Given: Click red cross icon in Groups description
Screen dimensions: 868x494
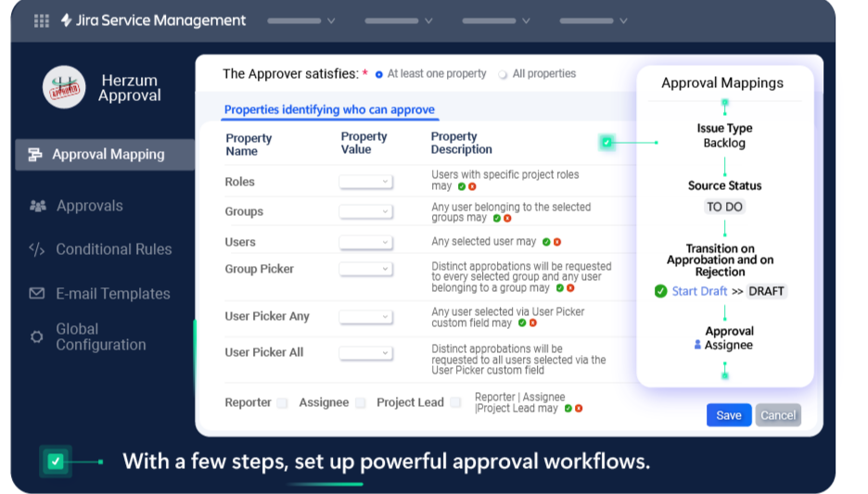Looking at the screenshot, I should [507, 218].
